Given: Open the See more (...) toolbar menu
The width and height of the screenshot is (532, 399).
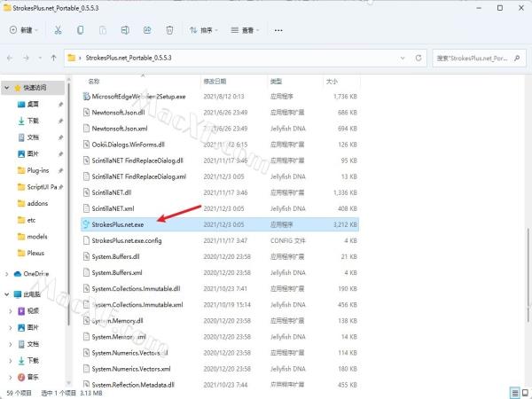Looking at the screenshot, I should (278, 30).
